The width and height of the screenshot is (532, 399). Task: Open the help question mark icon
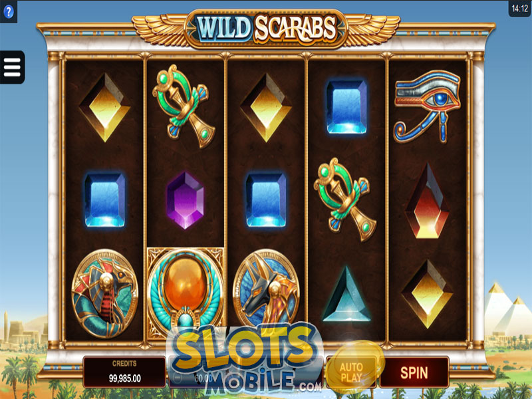[9, 11]
